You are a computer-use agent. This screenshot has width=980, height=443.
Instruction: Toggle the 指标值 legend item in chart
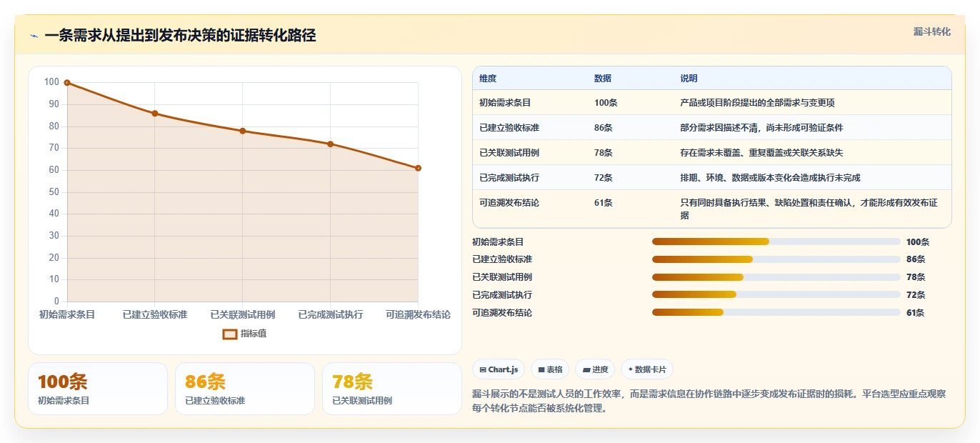click(x=244, y=334)
